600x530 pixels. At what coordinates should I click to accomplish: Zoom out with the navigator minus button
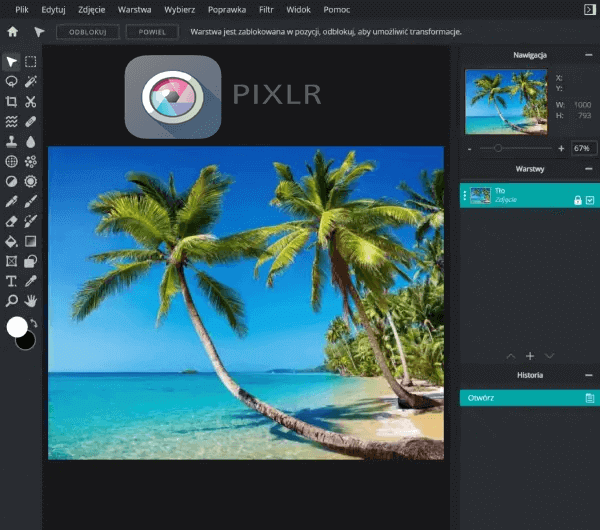470,148
